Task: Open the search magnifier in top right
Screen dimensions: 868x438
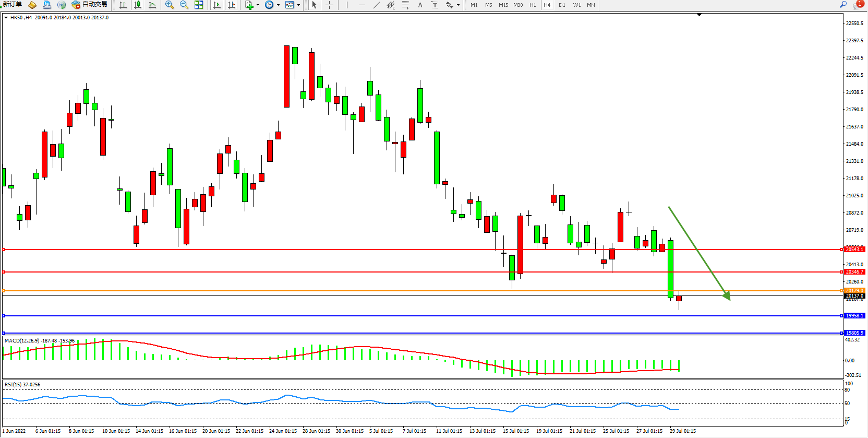Action: click(843, 5)
